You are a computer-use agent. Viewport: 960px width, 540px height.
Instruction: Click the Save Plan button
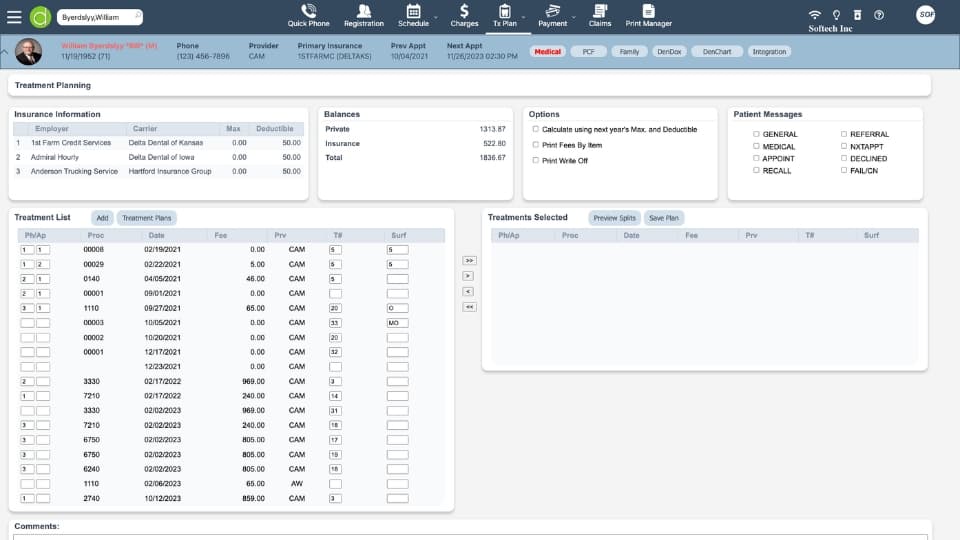click(664, 218)
